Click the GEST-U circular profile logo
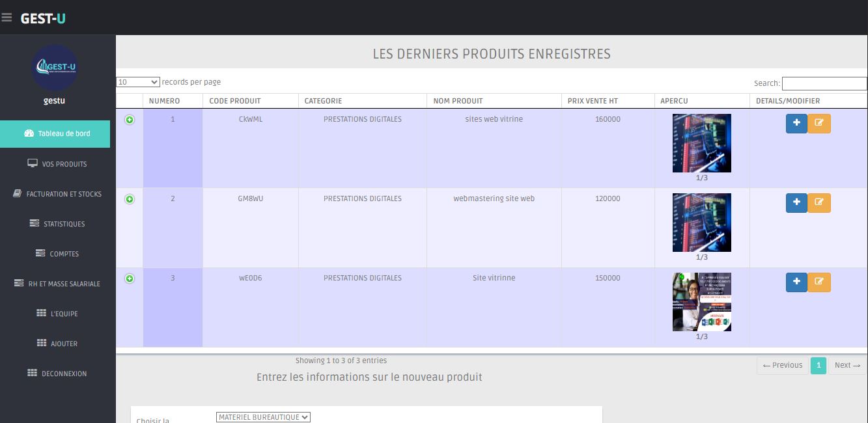Screen dimensions: 868x423 [x=55, y=67]
